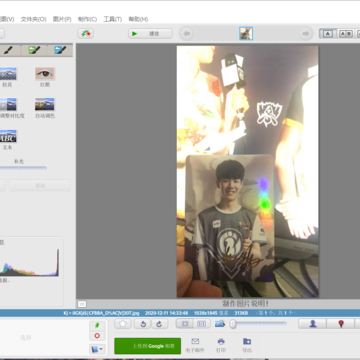Open the blue brush effects tab
The height and width of the screenshot is (360, 360).
[x=60, y=50]
